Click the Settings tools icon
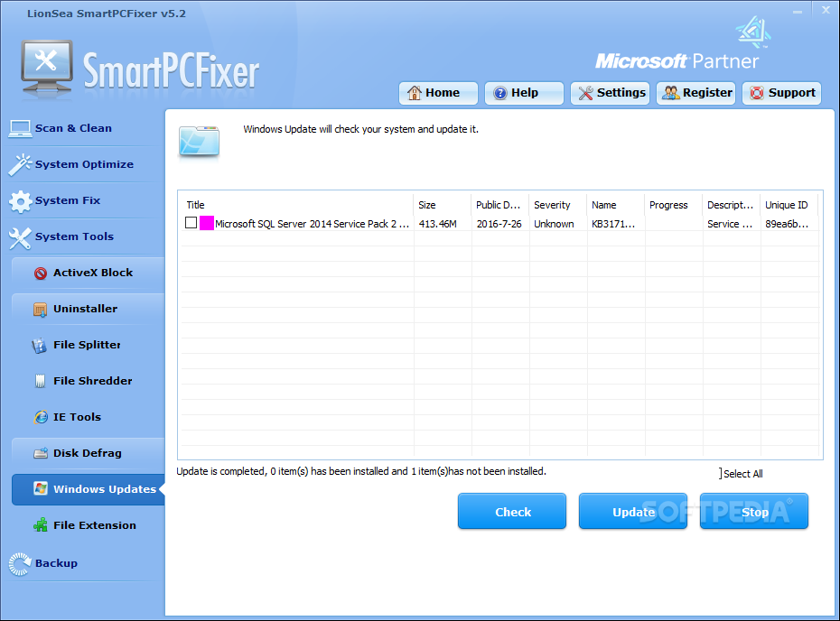Screen dimensions: 840x621 pos(585,93)
